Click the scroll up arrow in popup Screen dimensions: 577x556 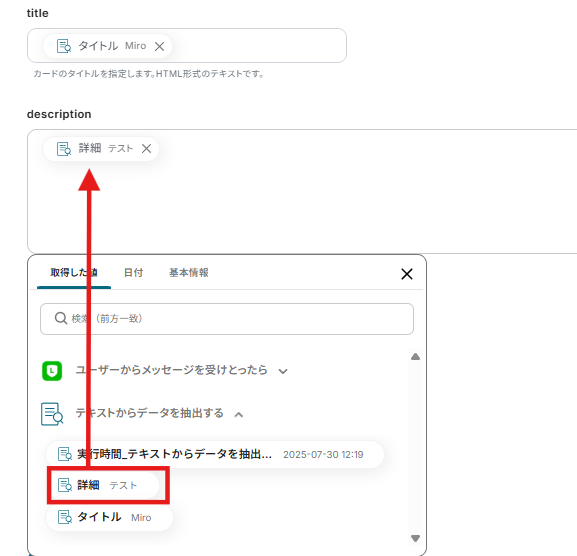click(415, 357)
